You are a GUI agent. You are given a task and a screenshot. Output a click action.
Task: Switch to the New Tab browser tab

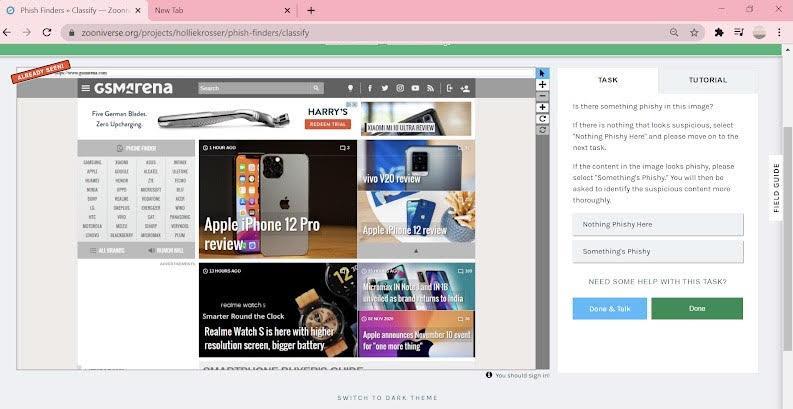pos(223,10)
